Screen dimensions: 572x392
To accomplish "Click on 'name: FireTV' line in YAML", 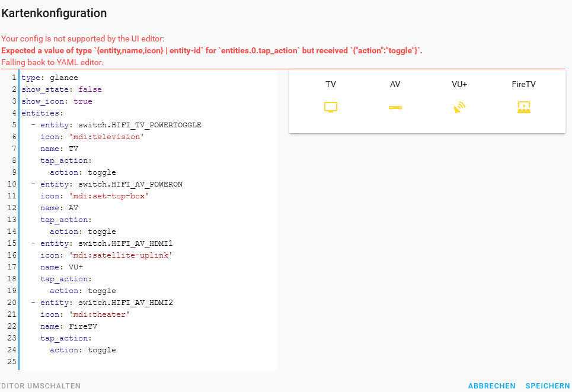I will click(69, 326).
